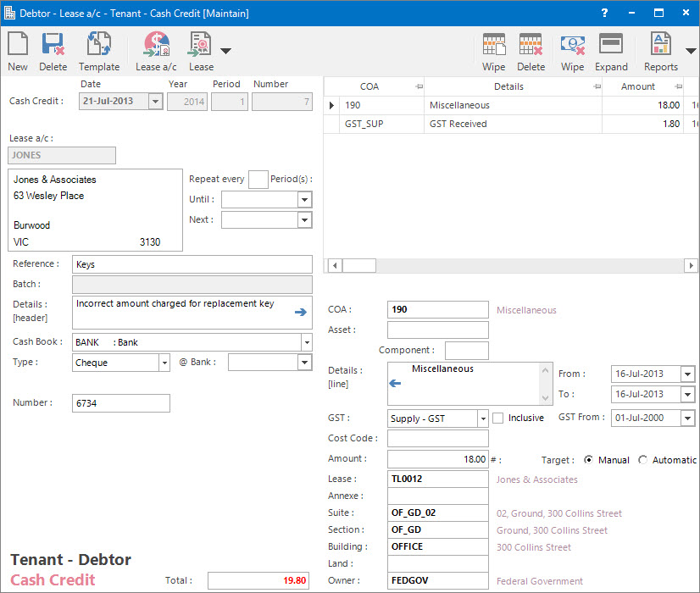Click the Expand toolbar icon

(x=611, y=52)
